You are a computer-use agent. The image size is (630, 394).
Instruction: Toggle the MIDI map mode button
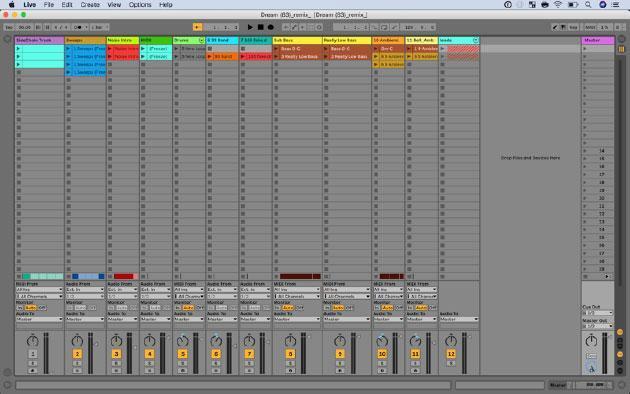point(590,27)
